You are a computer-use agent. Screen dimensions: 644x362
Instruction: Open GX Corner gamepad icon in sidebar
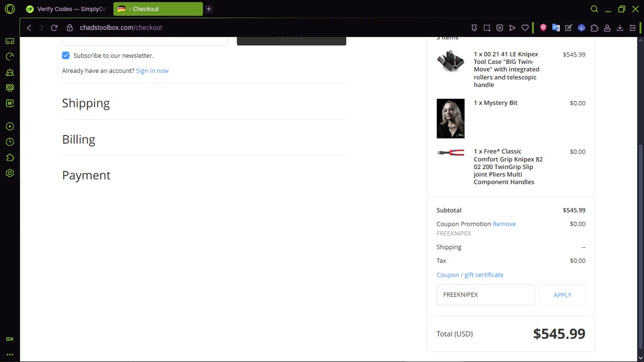click(10, 41)
